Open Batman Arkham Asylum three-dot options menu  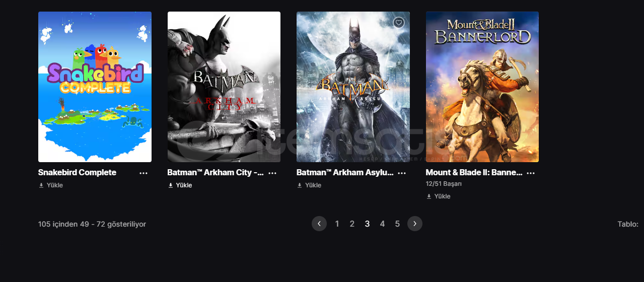click(x=402, y=173)
